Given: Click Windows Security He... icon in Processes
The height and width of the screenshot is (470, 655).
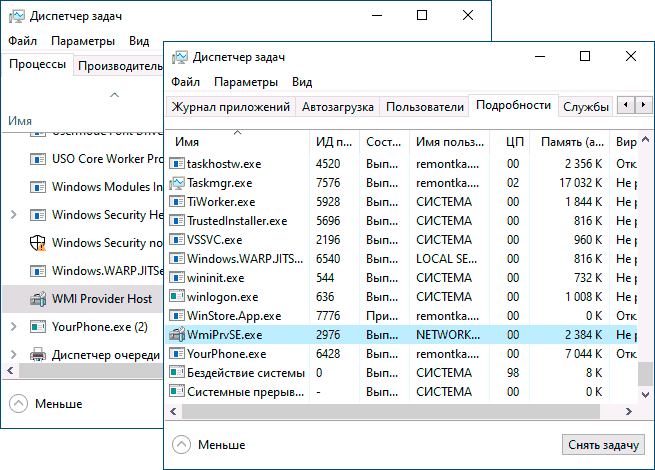Looking at the screenshot, I should (38, 215).
